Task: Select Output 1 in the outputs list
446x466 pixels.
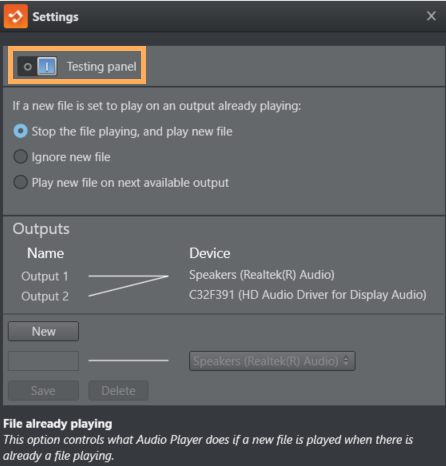Action: pyautogui.click(x=45, y=276)
